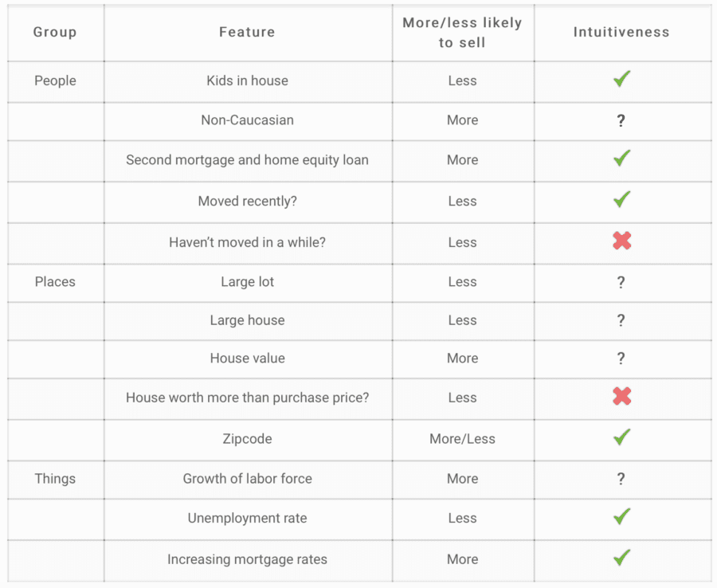
Task: Click the checkmark for Increasing mortgage rates
Action: pyautogui.click(x=622, y=558)
